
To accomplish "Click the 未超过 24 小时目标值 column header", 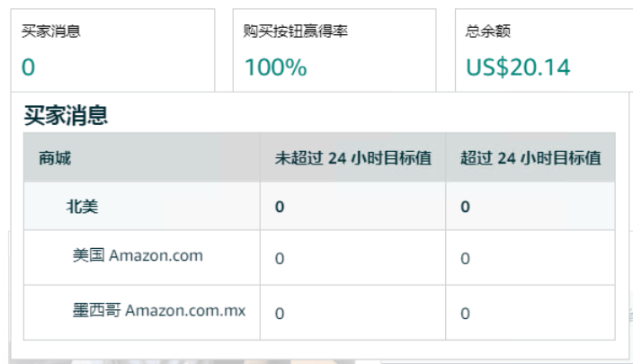I will (x=353, y=158).
